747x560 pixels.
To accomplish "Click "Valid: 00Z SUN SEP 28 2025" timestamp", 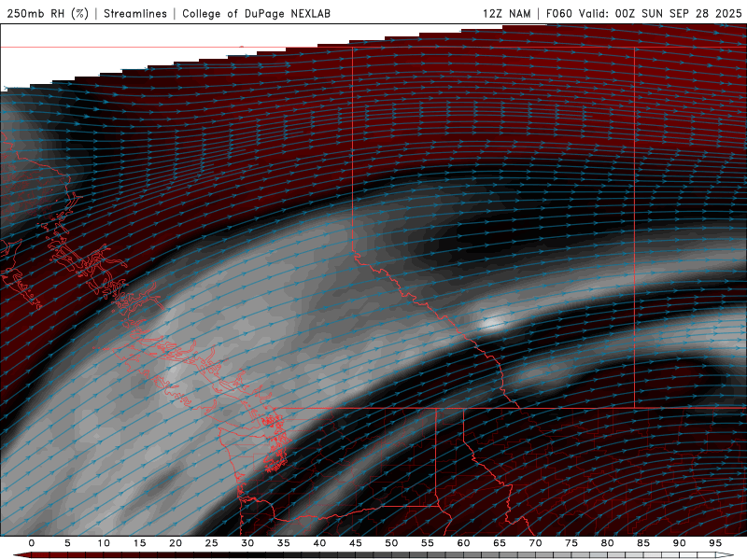I will (x=660, y=13).
